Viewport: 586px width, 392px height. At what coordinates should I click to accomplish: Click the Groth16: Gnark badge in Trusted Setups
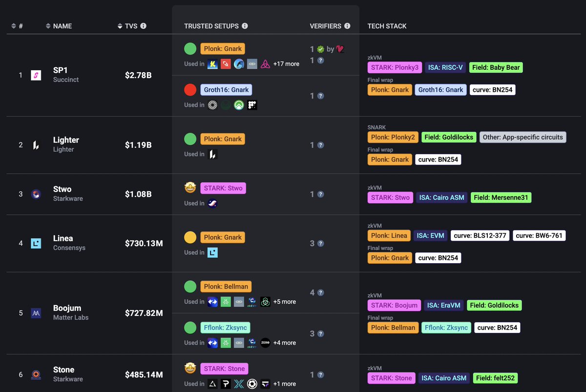226,90
